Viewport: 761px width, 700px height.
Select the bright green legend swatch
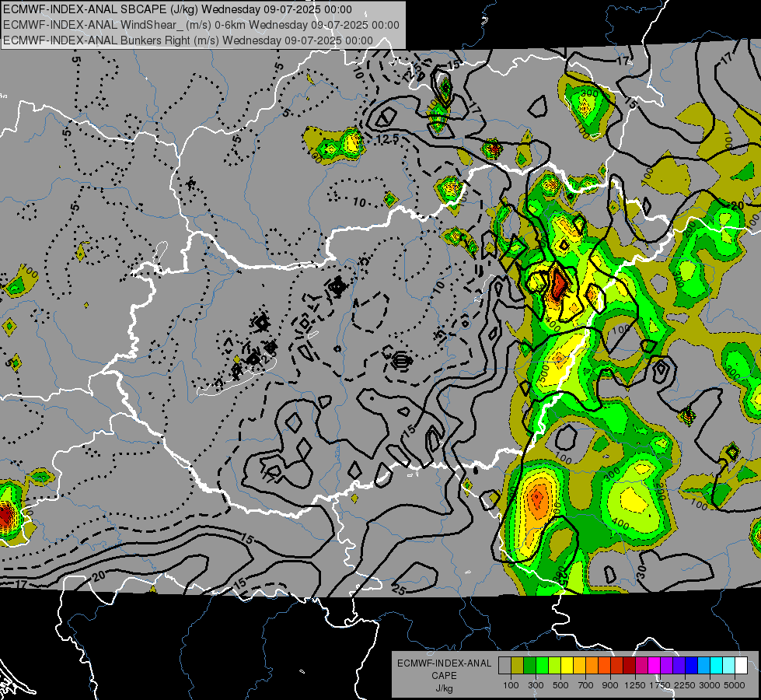542,666
